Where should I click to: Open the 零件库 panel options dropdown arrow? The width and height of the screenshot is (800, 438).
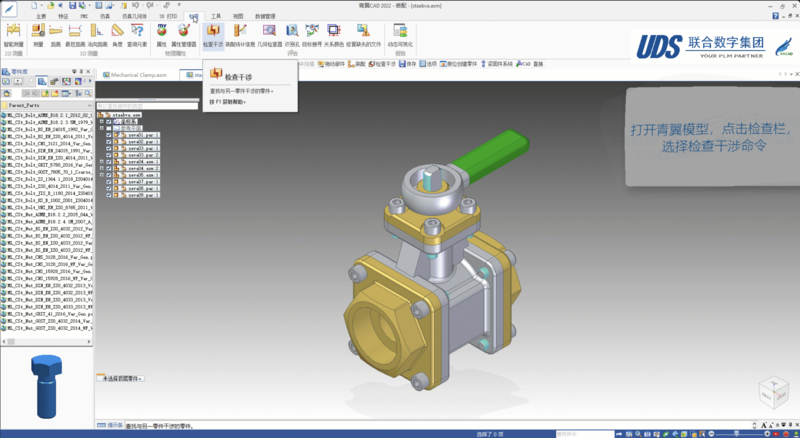pos(74,71)
